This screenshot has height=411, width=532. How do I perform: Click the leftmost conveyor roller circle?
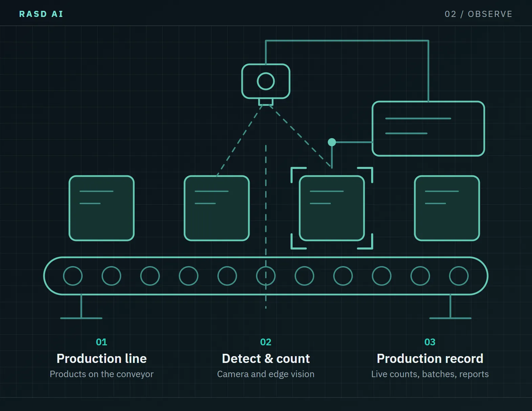pos(73,276)
